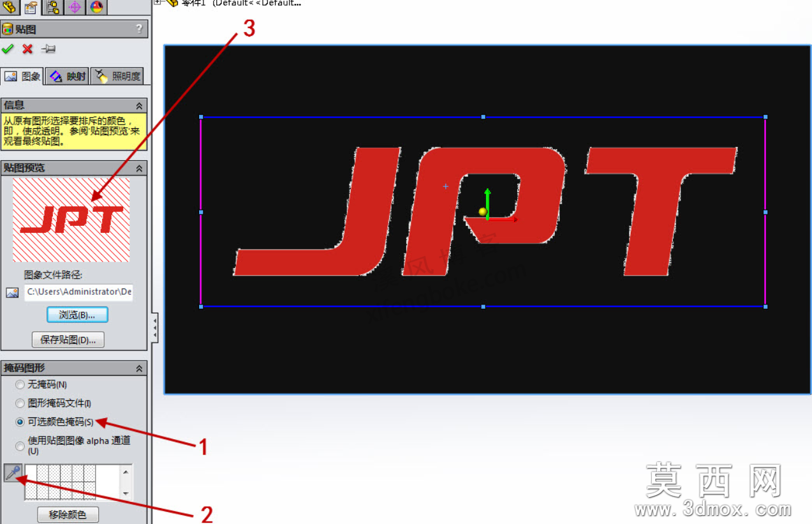
Task: Collapse the side panel via splitter handle
Action: point(154,329)
